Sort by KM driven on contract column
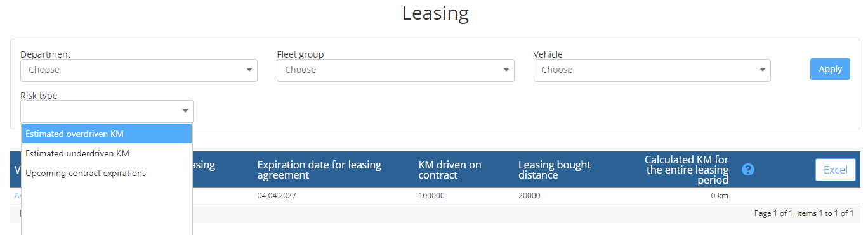Viewport: 868px width, 235px height. click(x=450, y=170)
